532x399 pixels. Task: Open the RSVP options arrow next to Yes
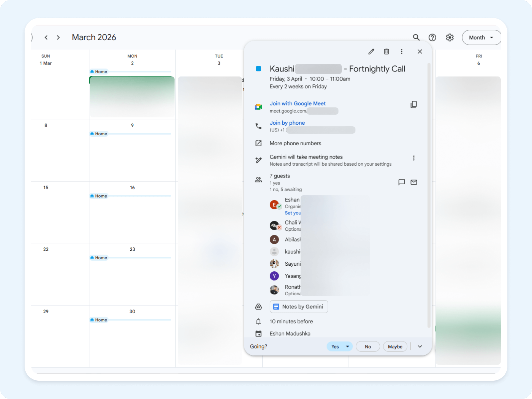pos(347,346)
